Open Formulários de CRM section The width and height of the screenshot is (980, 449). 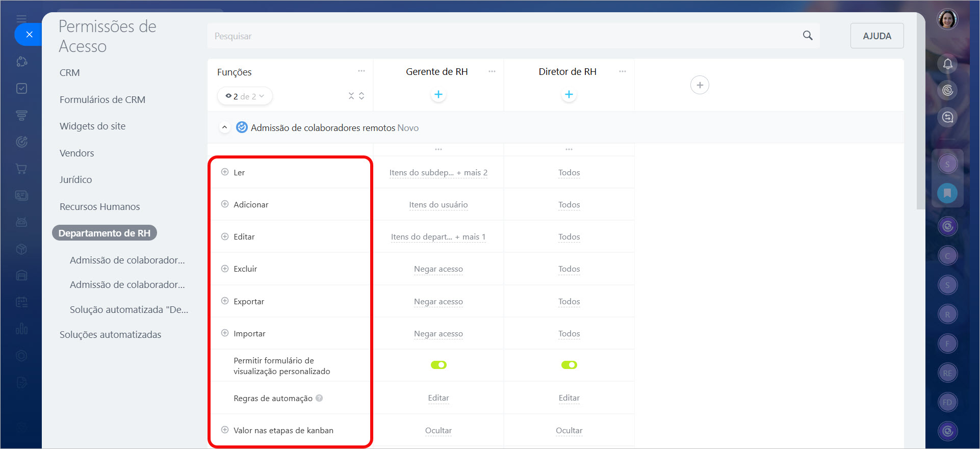[x=102, y=99]
